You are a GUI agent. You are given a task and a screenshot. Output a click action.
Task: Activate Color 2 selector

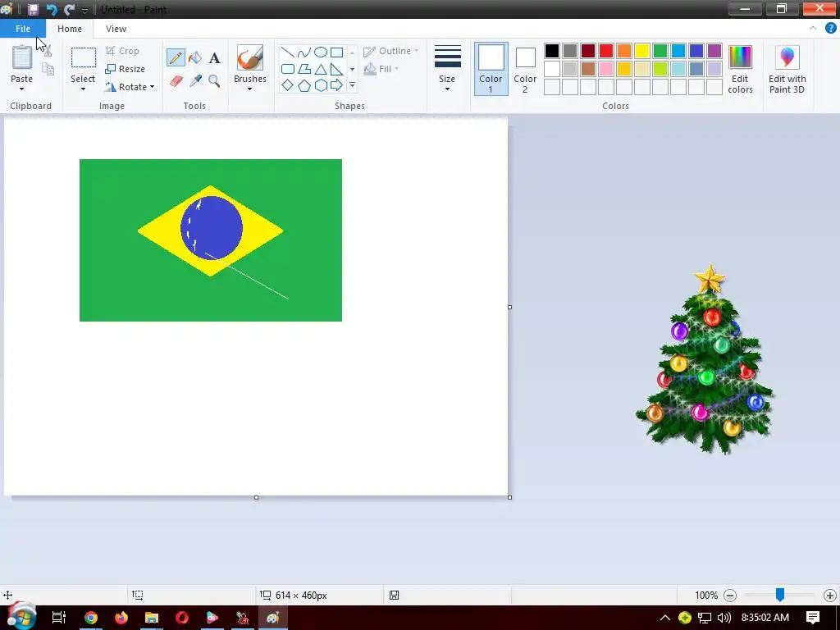525,69
